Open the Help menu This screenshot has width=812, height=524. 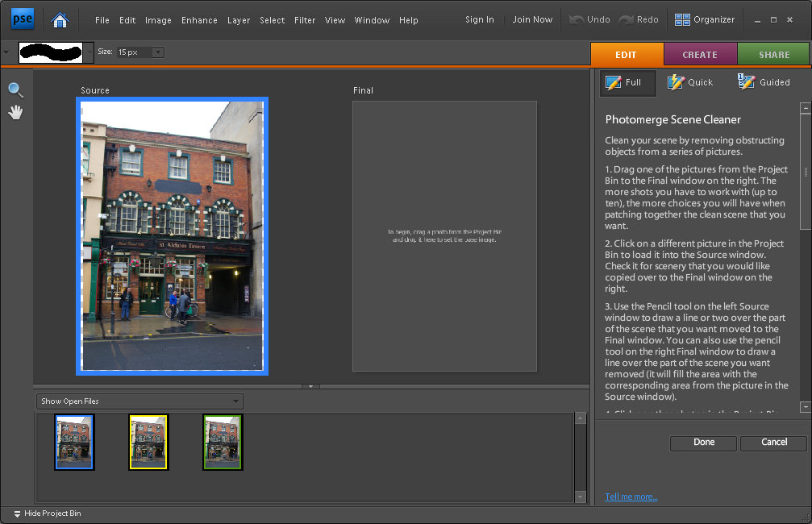[409, 20]
